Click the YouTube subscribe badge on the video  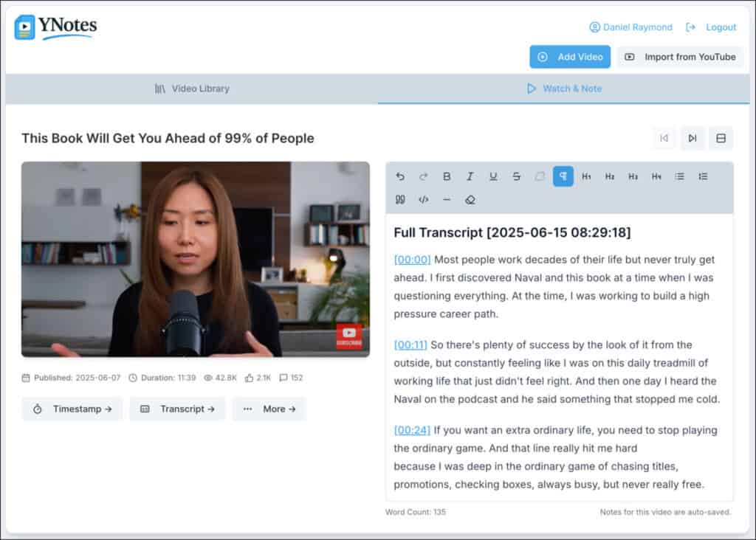pyautogui.click(x=349, y=336)
